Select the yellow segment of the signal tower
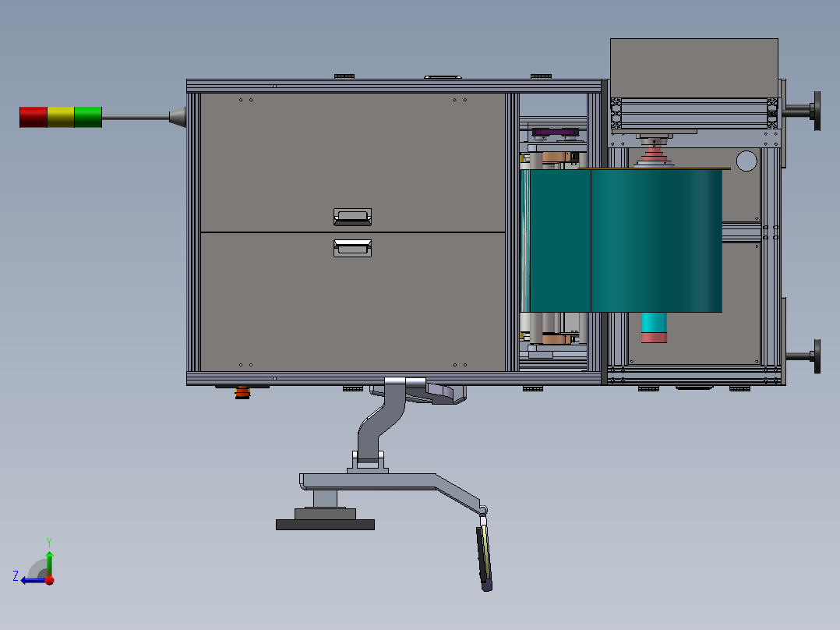 [x=61, y=118]
